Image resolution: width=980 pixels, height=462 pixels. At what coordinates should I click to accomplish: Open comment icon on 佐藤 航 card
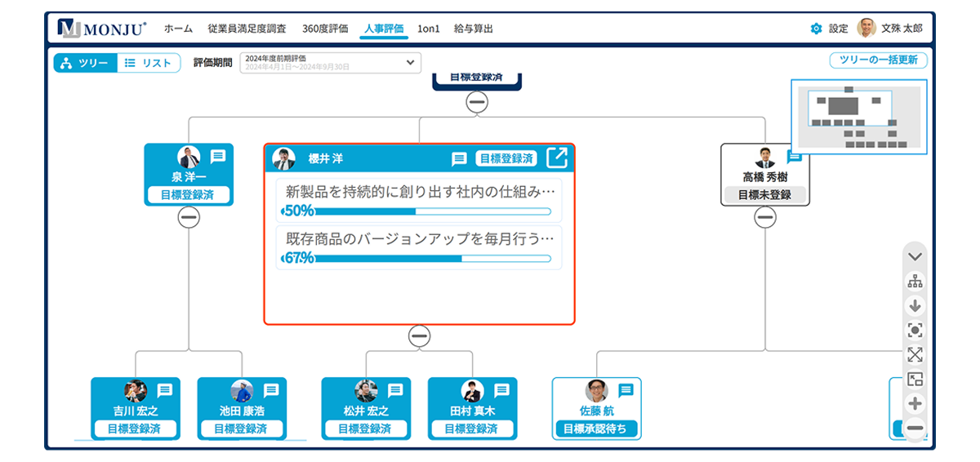coord(626,390)
